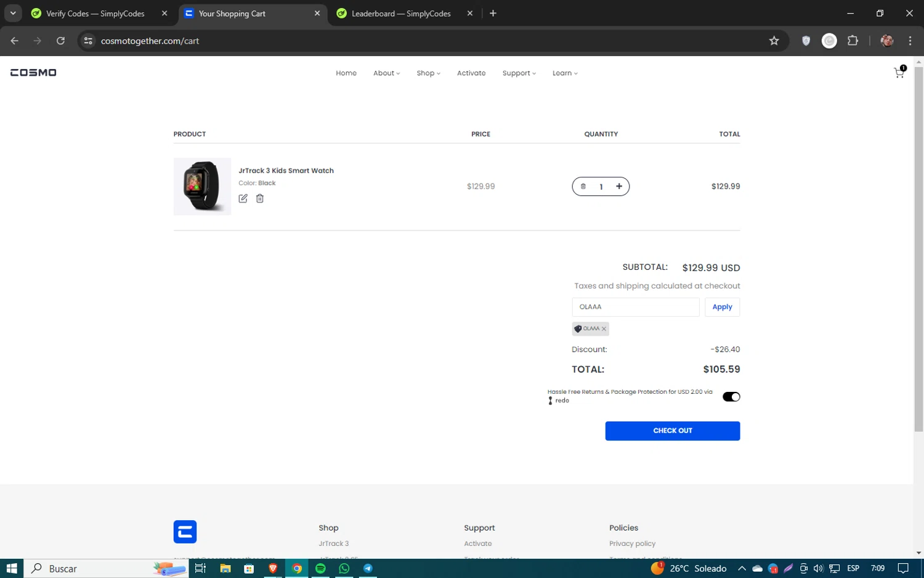This screenshot has height=578, width=924.
Task: Remove the OLAAA discount code tag
Action: [x=604, y=329]
